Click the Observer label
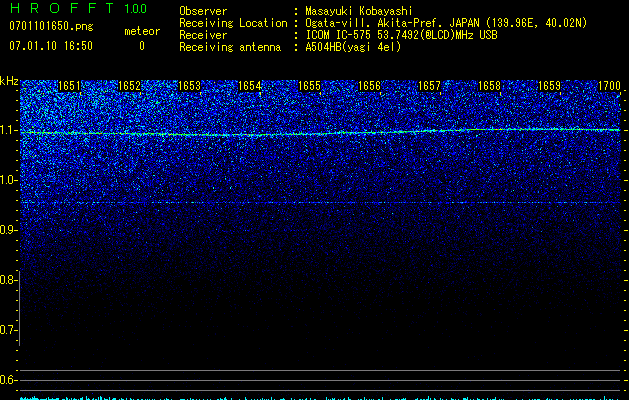 203,11
